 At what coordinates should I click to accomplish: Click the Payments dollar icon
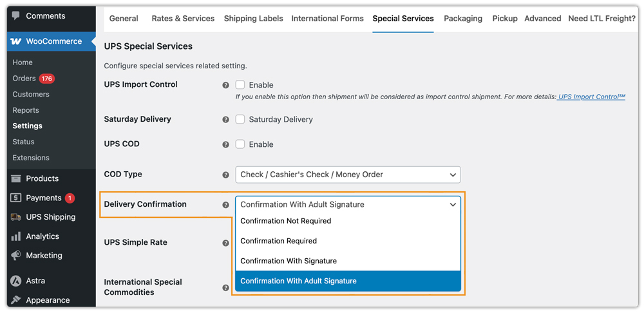[x=16, y=198]
